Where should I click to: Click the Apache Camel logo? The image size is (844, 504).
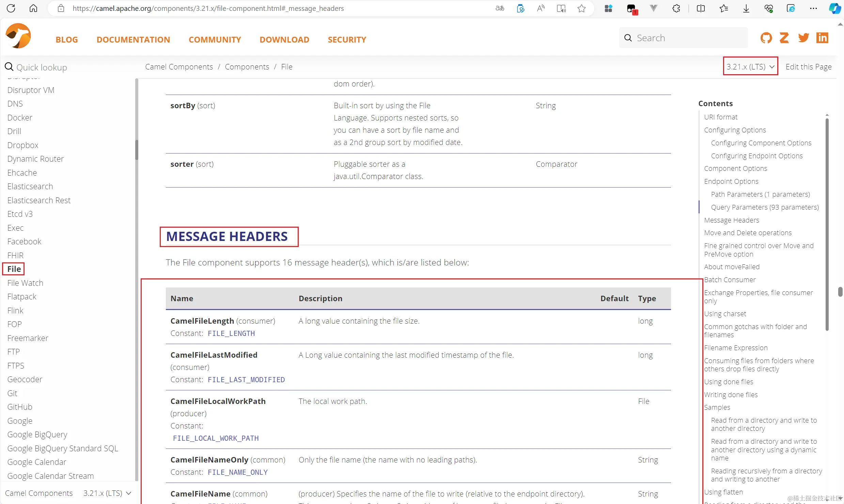click(18, 36)
